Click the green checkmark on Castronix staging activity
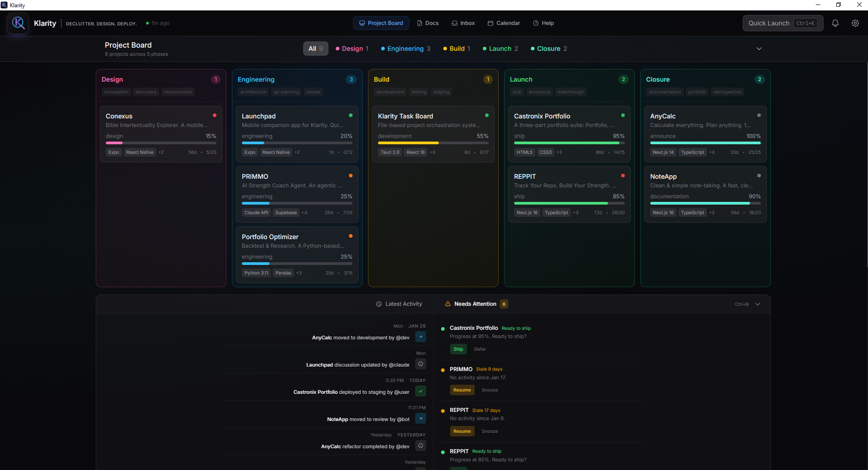The image size is (868, 470). (421, 391)
